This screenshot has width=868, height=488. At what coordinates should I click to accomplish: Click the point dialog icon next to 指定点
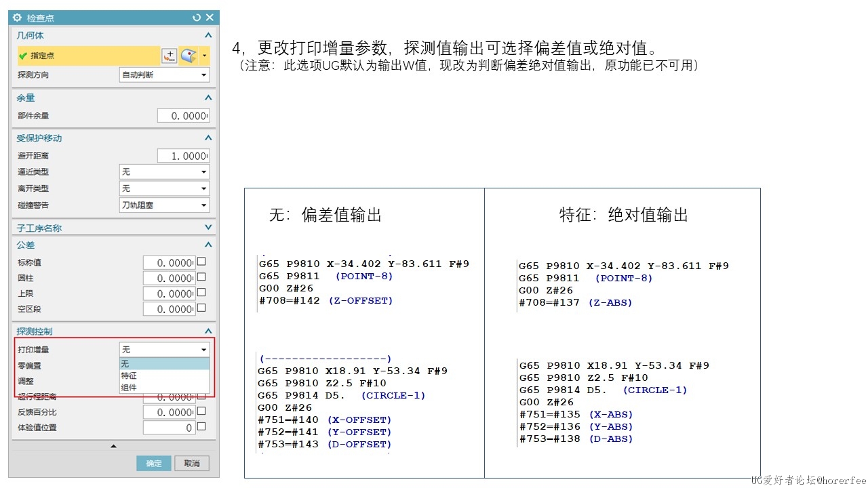tap(169, 56)
